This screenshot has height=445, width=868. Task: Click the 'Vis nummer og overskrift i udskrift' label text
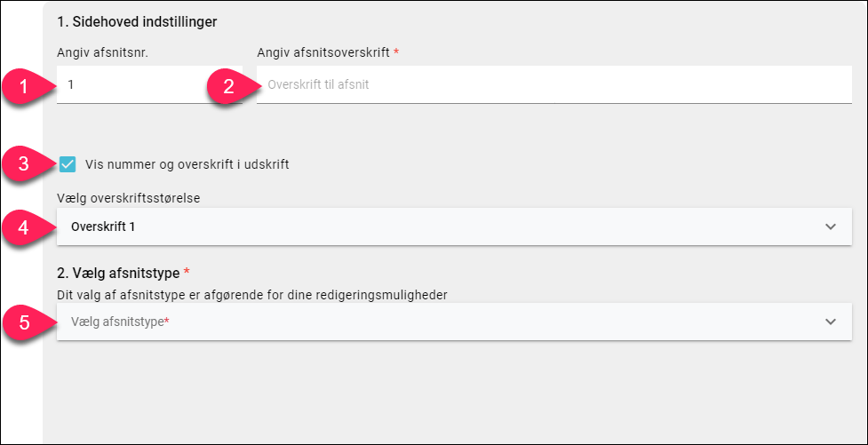[x=187, y=164]
